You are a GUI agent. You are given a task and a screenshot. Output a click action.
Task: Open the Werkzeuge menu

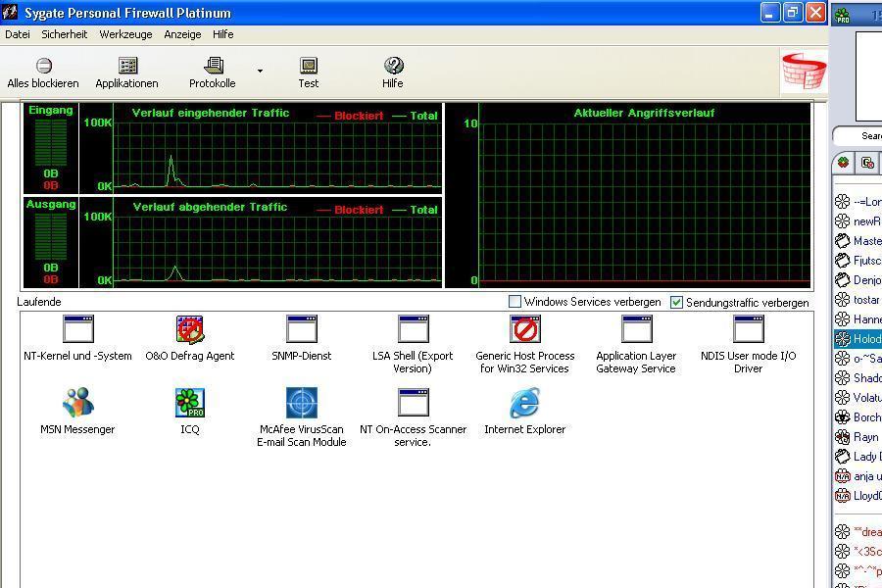[x=125, y=34]
